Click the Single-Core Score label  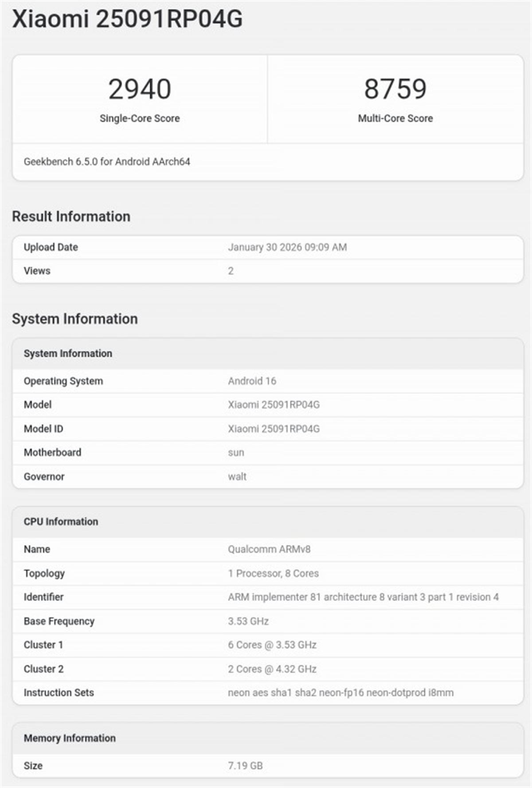(x=140, y=118)
